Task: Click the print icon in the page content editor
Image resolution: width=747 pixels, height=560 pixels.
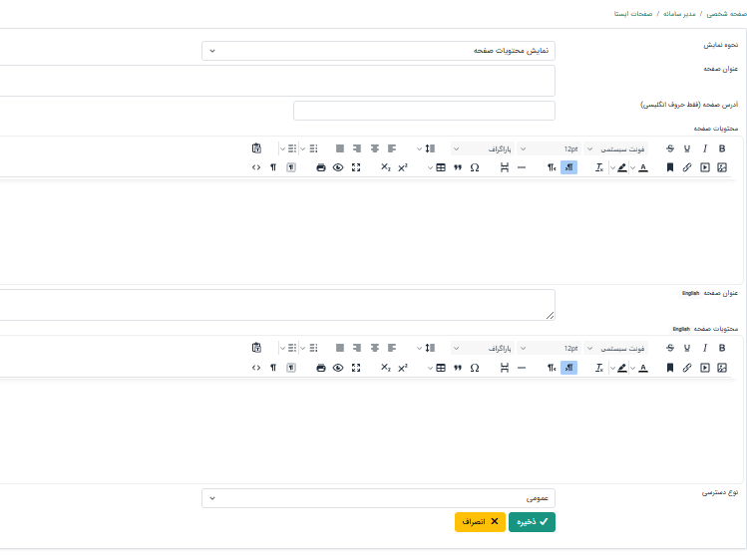Action: (x=320, y=167)
